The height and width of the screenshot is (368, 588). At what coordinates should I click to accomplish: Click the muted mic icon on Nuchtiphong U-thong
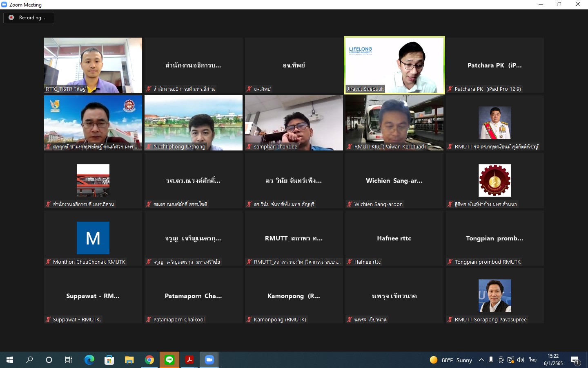coord(149,146)
